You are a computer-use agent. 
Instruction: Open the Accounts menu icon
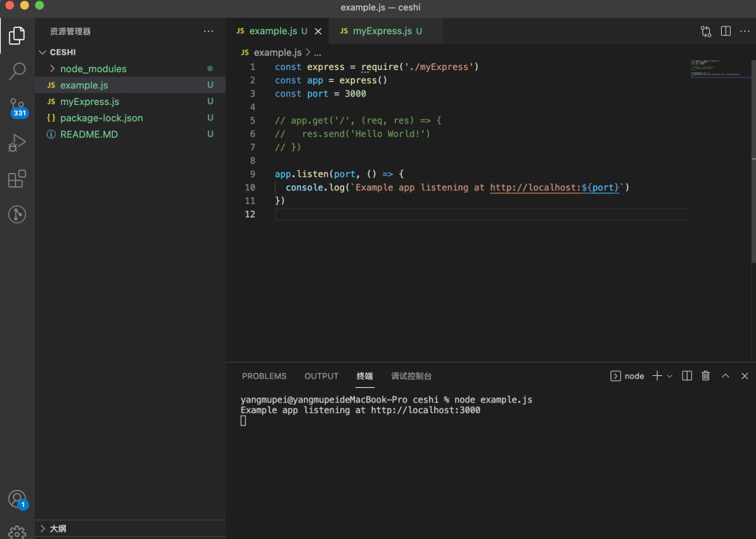(x=17, y=500)
